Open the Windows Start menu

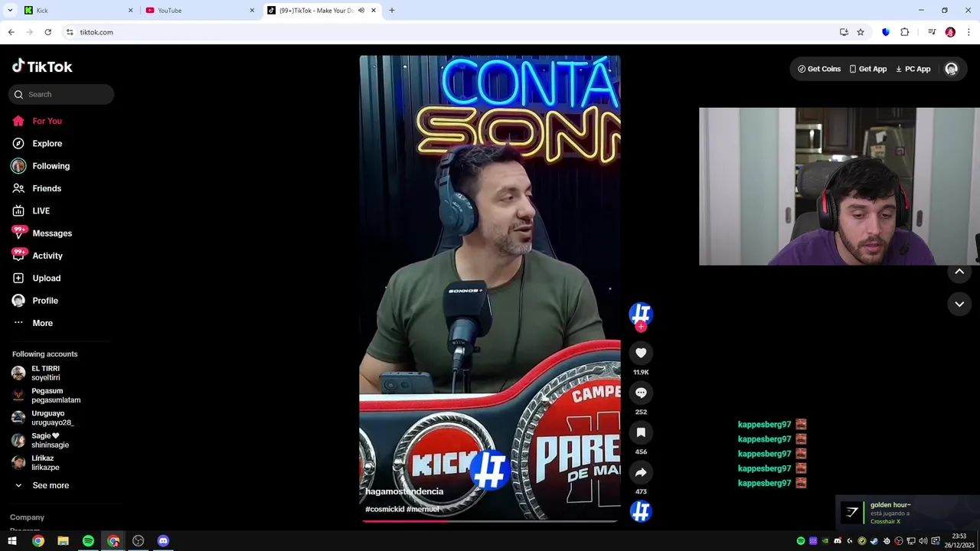pyautogui.click(x=12, y=541)
